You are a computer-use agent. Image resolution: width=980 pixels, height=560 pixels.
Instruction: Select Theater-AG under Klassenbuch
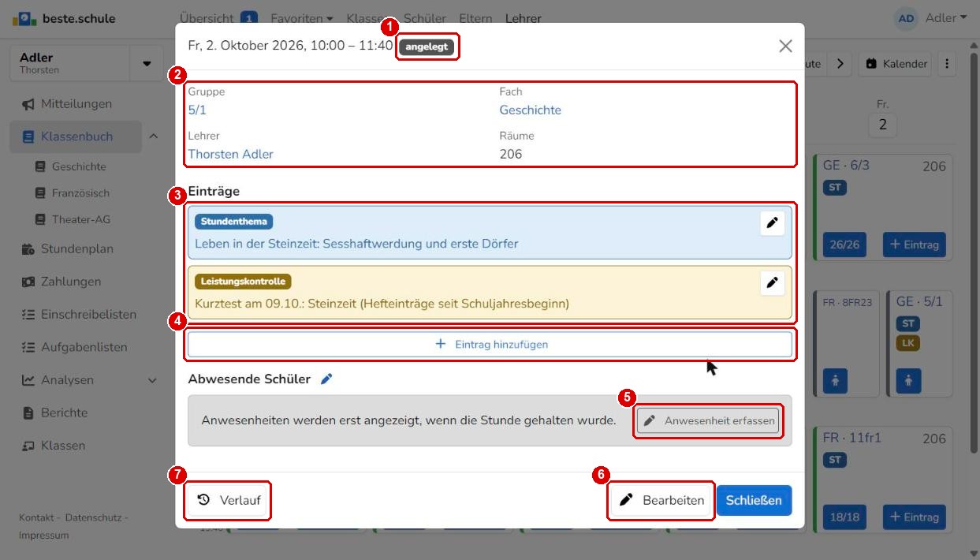click(x=80, y=219)
